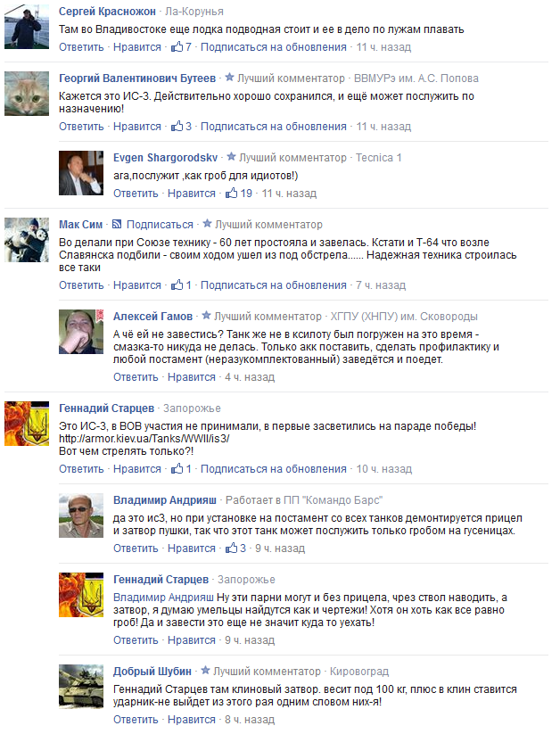Viewport: 560px width, 734px height.
Task: Open armor.kiev.ua IS-3 link
Action: pos(144,439)
